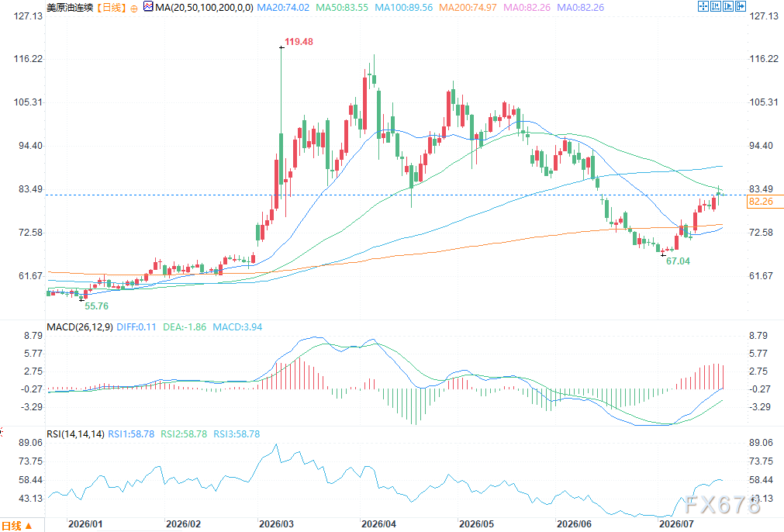Click the jump-to-chart-start axis icon
The height and width of the screenshot is (532, 784).
tap(716, 6)
